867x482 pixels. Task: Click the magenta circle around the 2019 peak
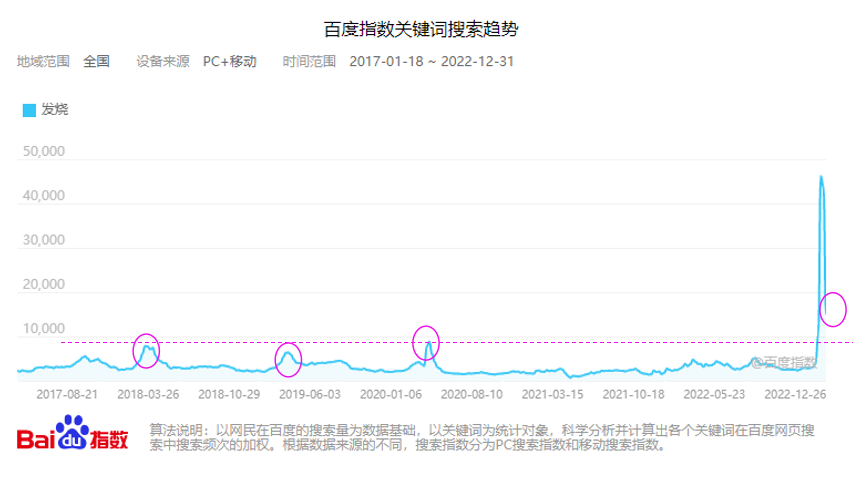coord(288,356)
